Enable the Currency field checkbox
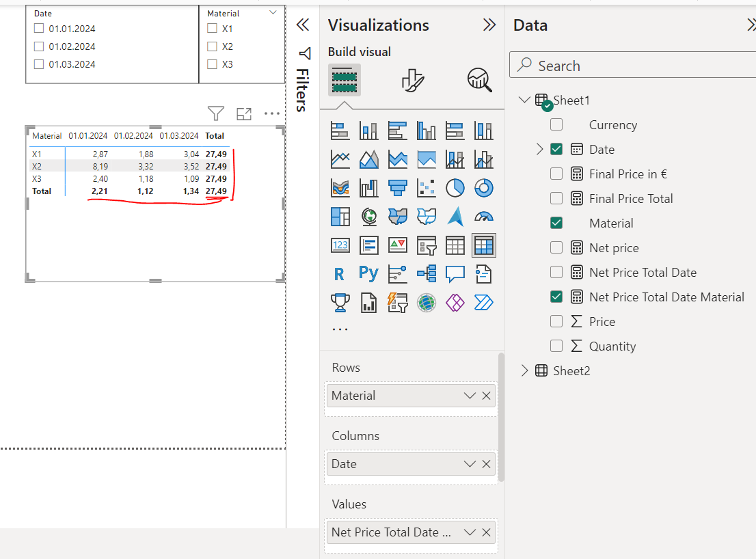The height and width of the screenshot is (559, 756). pyautogui.click(x=556, y=124)
